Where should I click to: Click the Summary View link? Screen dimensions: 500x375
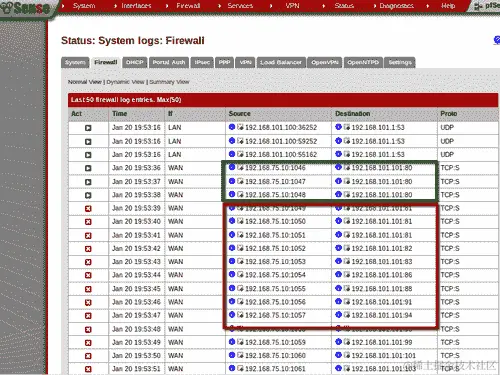pos(169,82)
